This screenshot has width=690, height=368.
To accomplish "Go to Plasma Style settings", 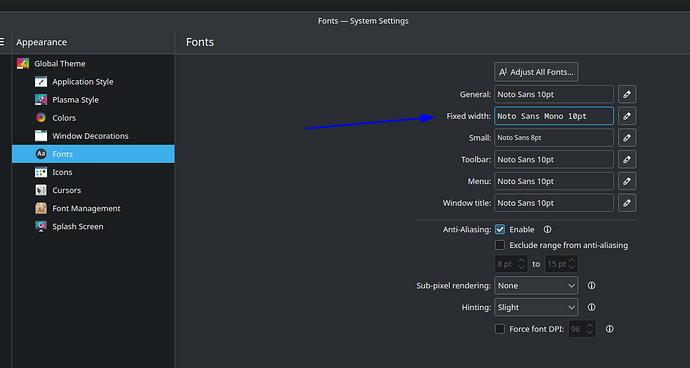I will [93, 100].
